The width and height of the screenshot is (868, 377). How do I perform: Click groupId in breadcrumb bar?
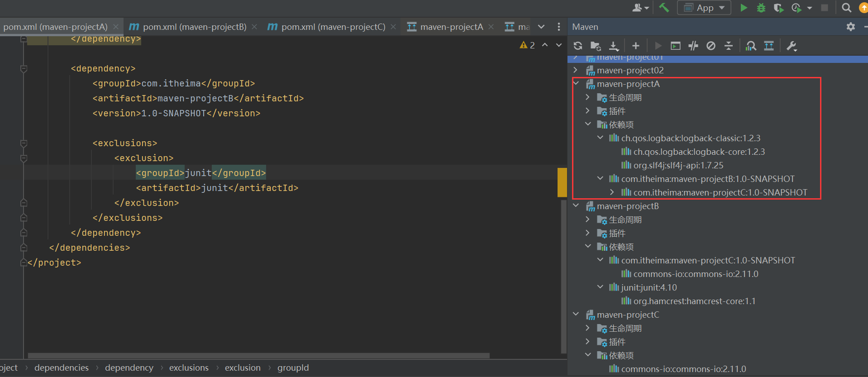coord(293,367)
